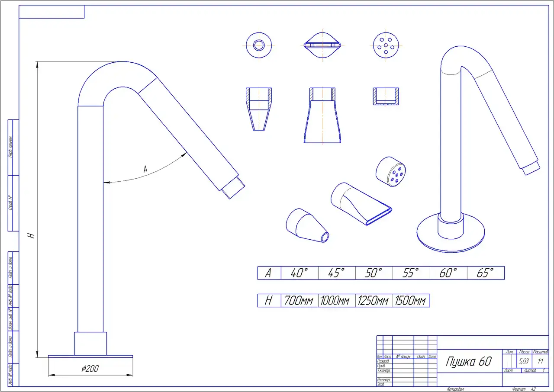
Task: Select the 65° value in table A
Action: (486, 273)
